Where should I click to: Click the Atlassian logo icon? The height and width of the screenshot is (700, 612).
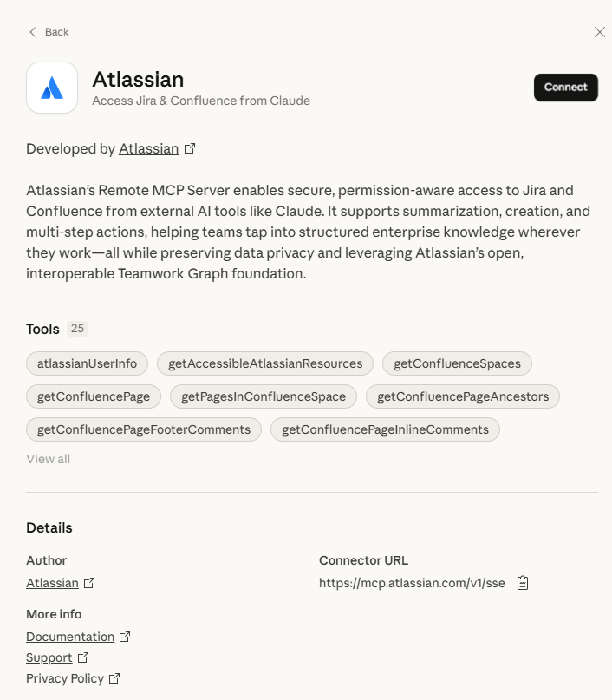coord(52,88)
